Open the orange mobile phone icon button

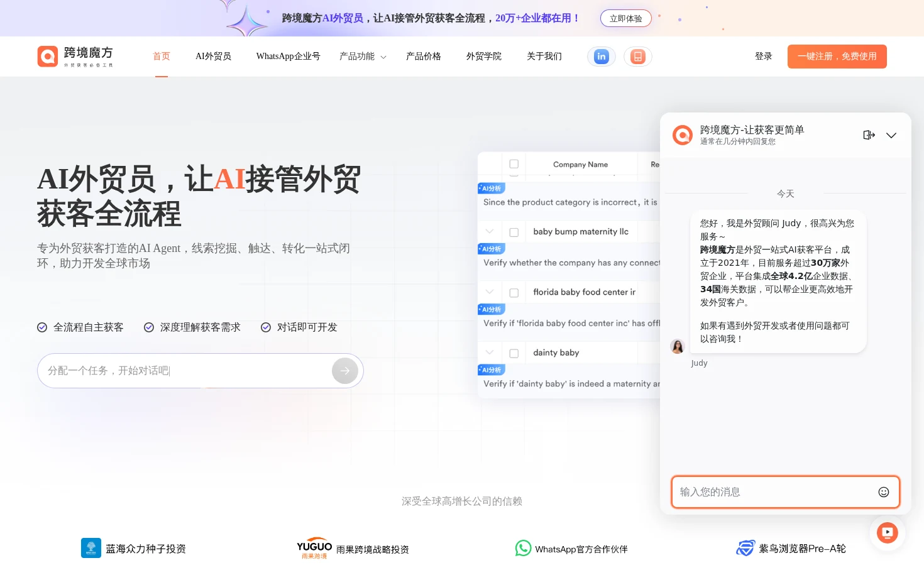(638, 57)
